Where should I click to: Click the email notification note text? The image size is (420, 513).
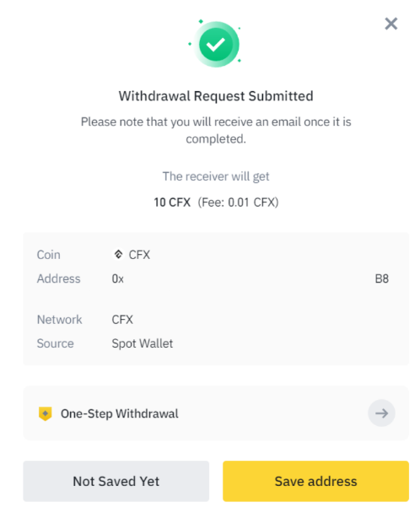pyautogui.click(x=216, y=130)
